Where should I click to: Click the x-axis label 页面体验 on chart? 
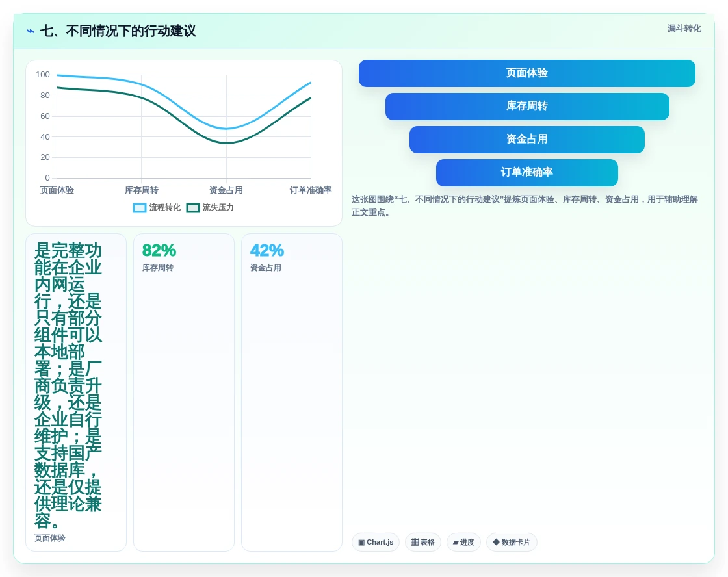click(x=57, y=190)
